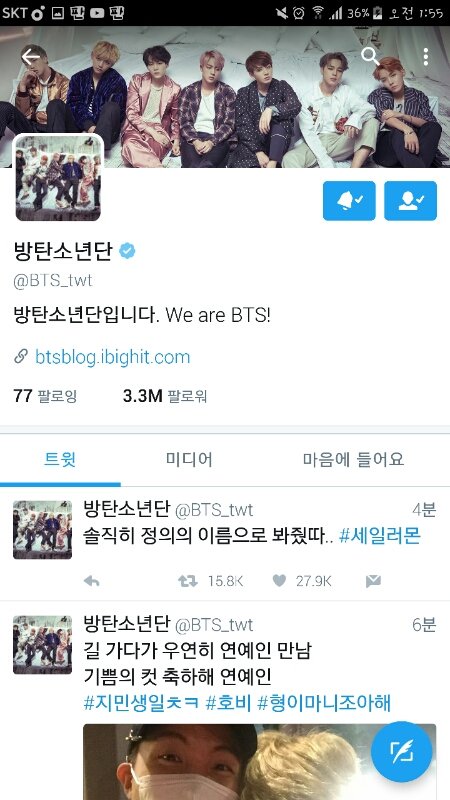The image size is (450, 800).
Task: Click the reply arrow on Sailor Moon tweet
Action: coord(91,581)
